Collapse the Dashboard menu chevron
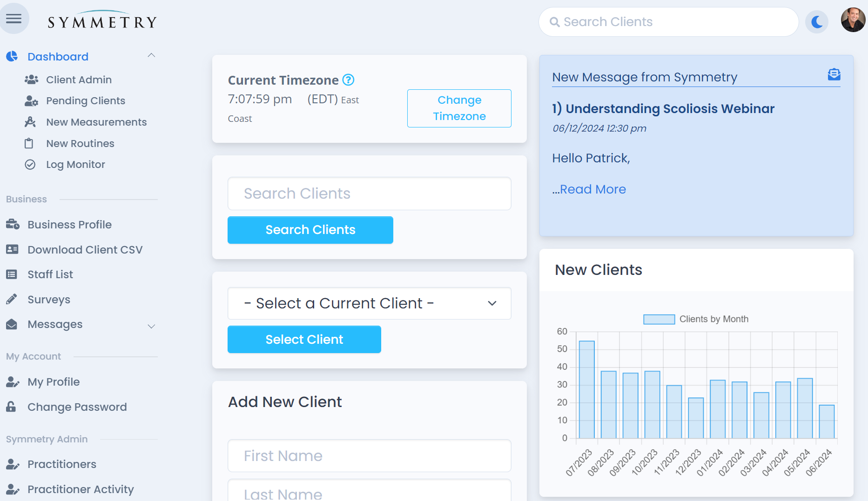868x501 pixels. click(x=151, y=56)
